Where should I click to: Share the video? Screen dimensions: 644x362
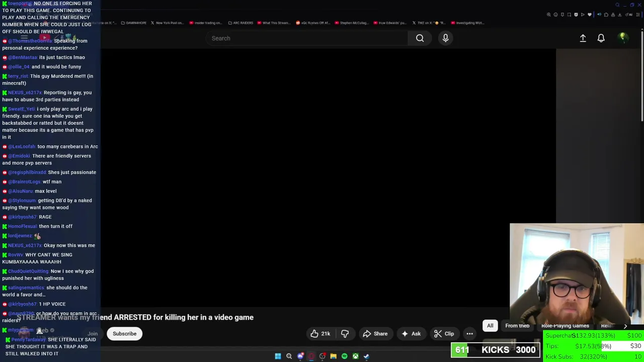pos(375,334)
